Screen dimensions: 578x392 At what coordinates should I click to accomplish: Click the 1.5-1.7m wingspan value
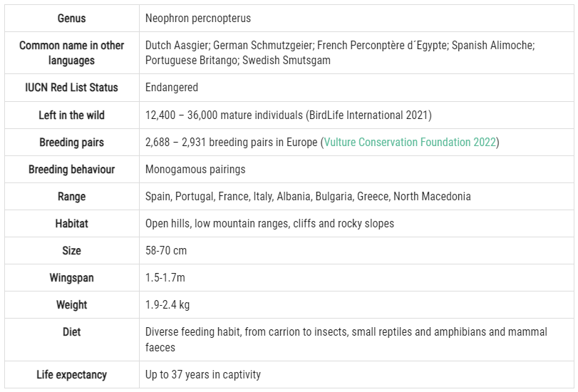pos(165,278)
